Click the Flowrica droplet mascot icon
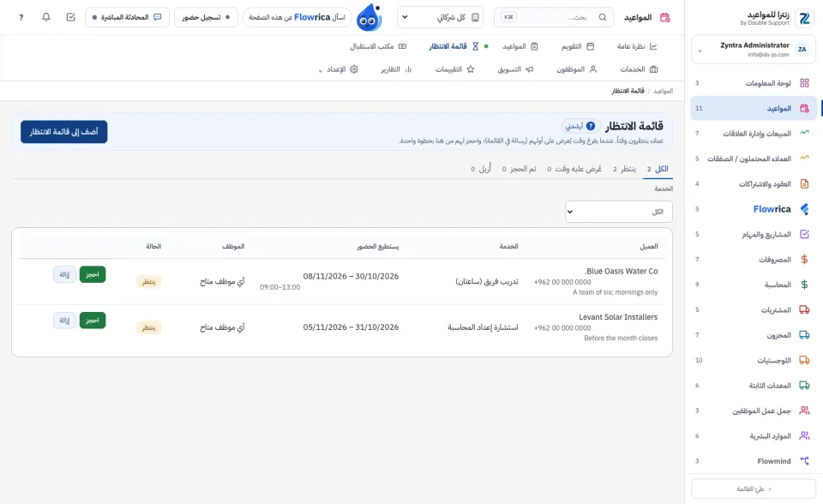Image resolution: width=823 pixels, height=504 pixels. (x=369, y=17)
